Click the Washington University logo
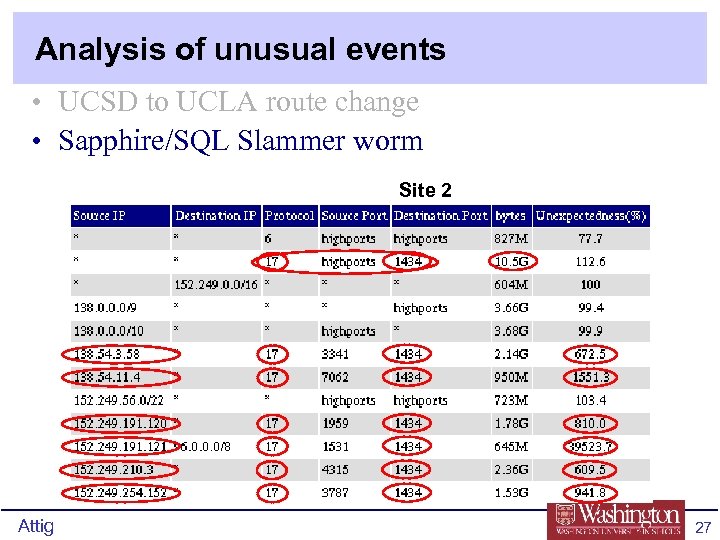This screenshot has width=720, height=540. (616, 520)
